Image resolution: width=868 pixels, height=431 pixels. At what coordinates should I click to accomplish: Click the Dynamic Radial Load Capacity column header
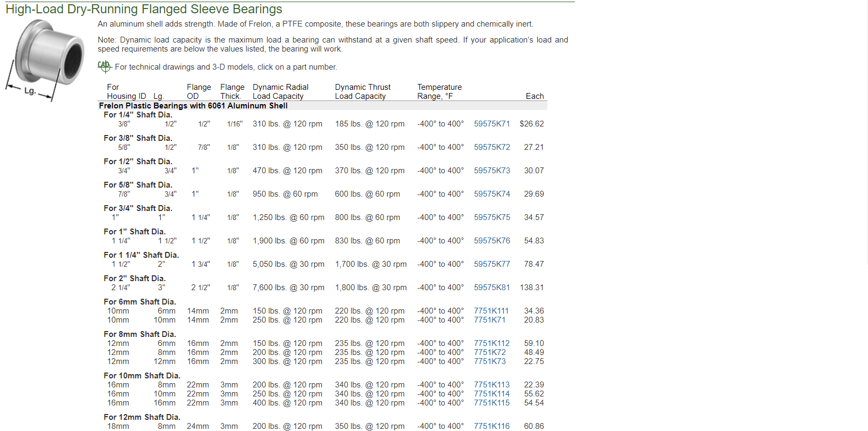tap(280, 91)
